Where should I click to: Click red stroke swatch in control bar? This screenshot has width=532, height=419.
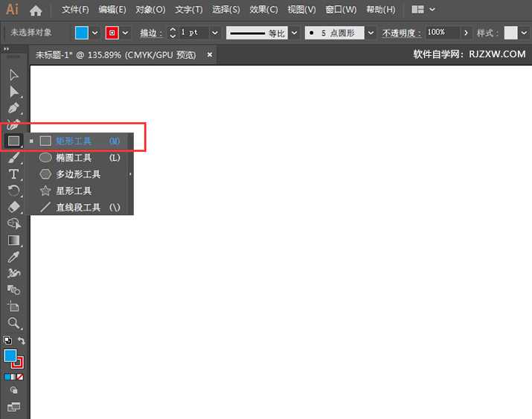(x=112, y=33)
